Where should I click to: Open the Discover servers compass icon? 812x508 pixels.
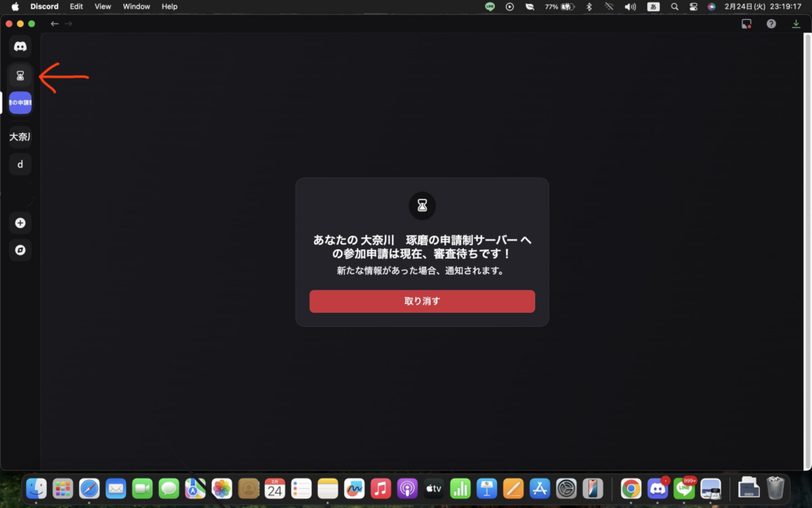(21, 249)
